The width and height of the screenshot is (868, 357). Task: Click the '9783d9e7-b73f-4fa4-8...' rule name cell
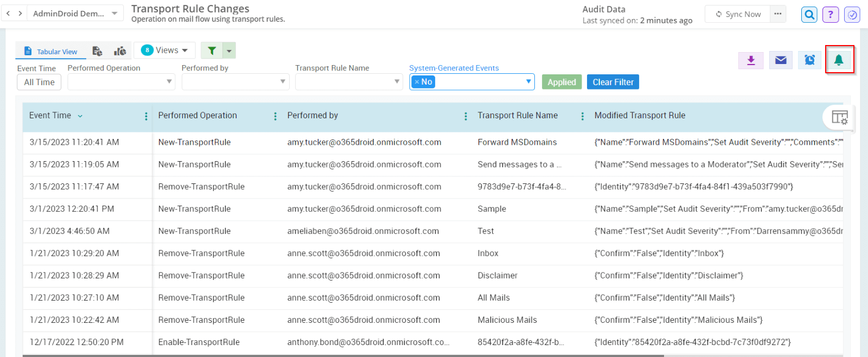pyautogui.click(x=522, y=187)
